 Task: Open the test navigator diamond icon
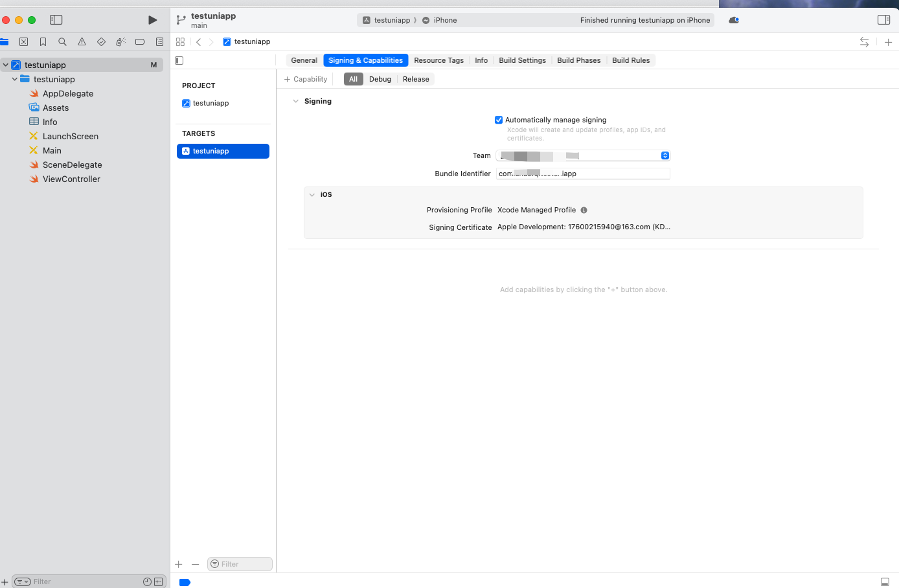pyautogui.click(x=101, y=42)
